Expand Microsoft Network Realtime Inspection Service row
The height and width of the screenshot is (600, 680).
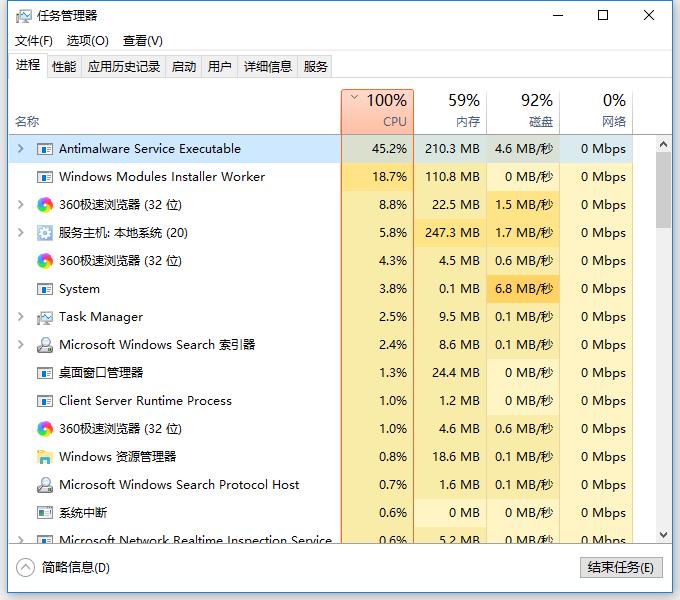[x=20, y=539]
